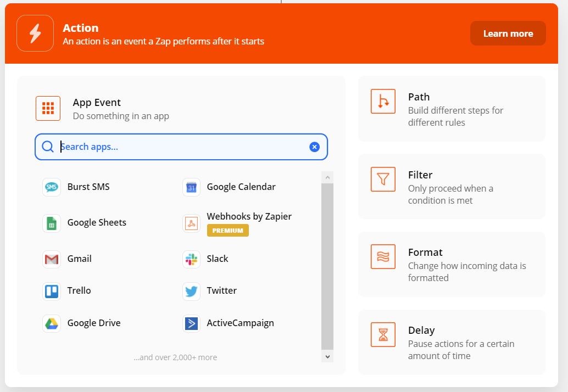Select the Twitter bird icon
Screen dimensions: 568x392
[x=191, y=292]
